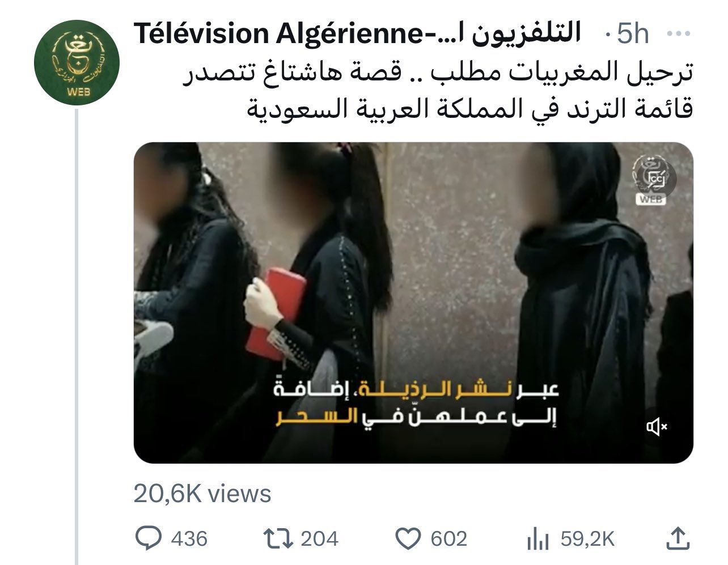Open Télévision Algérienne profile avatar
This screenshot has height=565, width=728.
78,62
